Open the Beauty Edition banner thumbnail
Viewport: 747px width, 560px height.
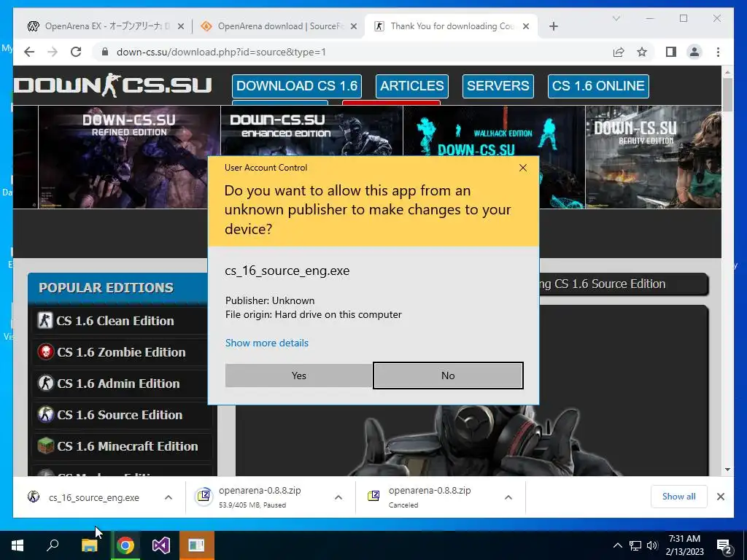pyautogui.click(x=653, y=157)
